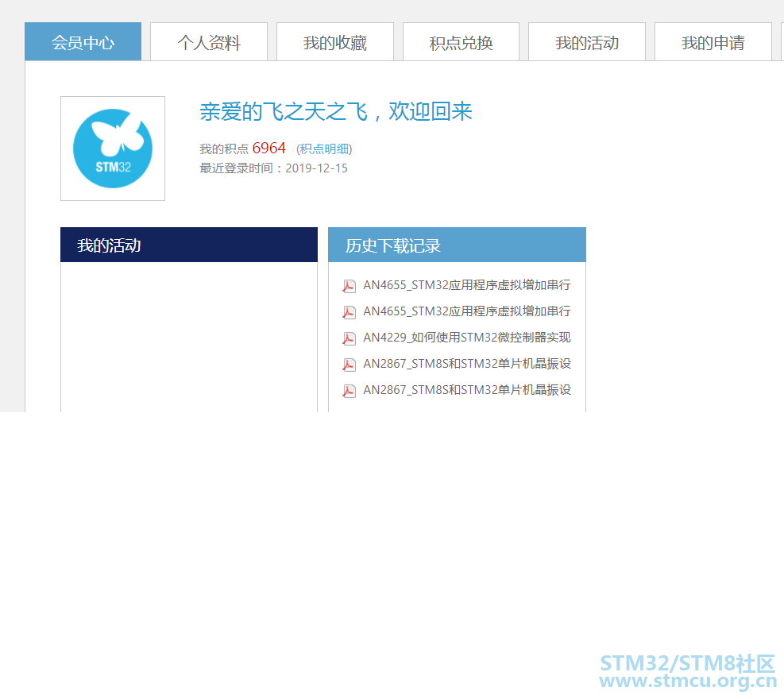Open AN4229_如何使用STM32微控制器实现 document link
The height and width of the screenshot is (699, 784).
[467, 338]
